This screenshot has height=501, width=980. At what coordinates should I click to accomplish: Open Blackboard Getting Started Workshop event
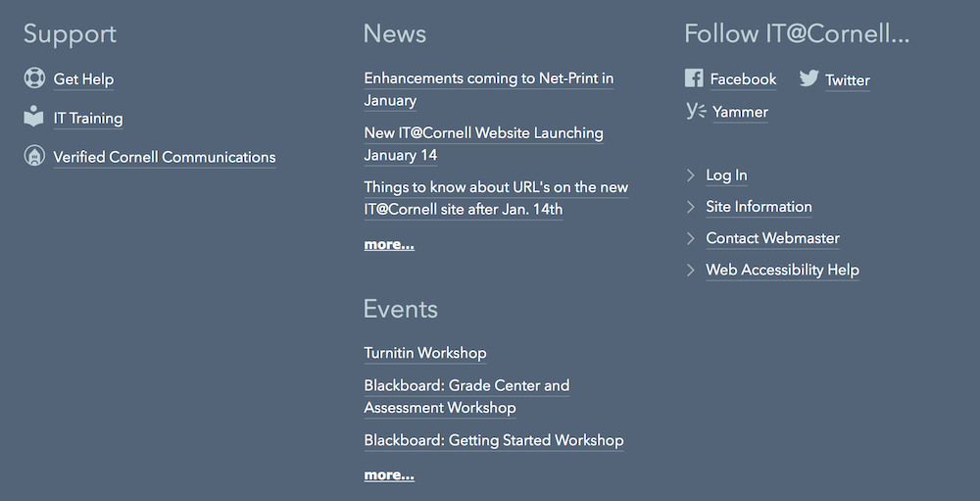point(494,440)
